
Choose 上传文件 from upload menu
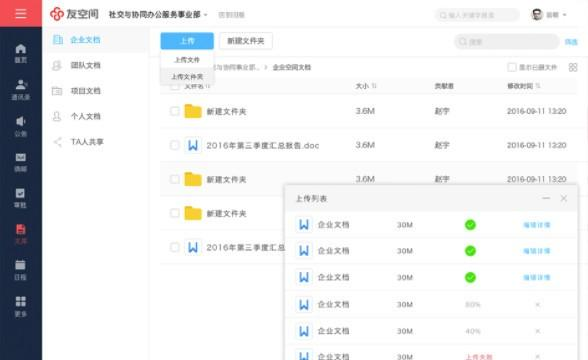(187, 60)
